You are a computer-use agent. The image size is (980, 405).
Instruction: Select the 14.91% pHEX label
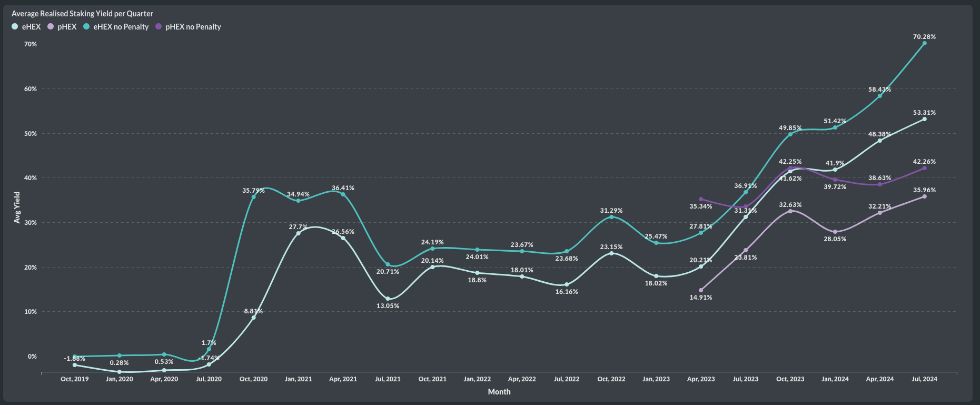click(x=701, y=298)
